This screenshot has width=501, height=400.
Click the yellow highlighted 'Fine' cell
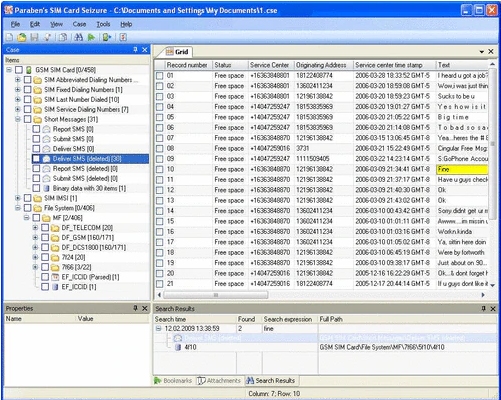tap(462, 169)
